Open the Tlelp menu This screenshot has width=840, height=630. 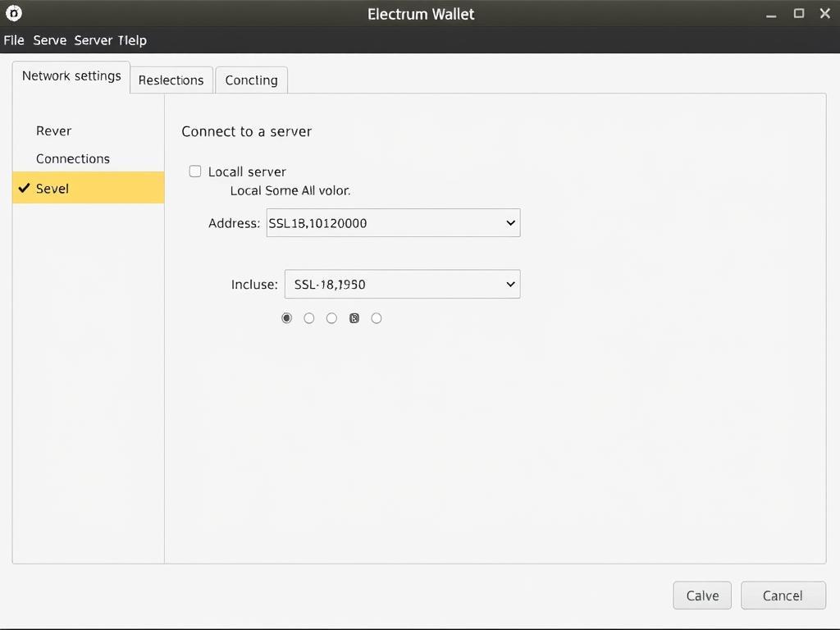132,40
